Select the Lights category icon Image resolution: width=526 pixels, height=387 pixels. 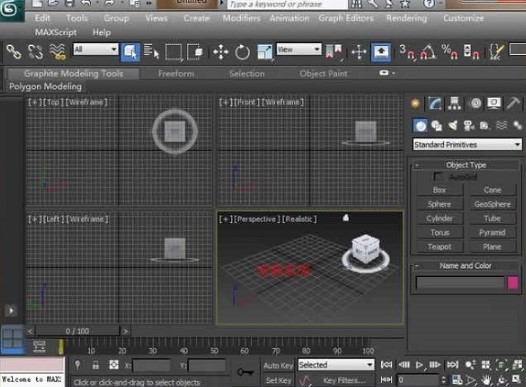click(453, 126)
